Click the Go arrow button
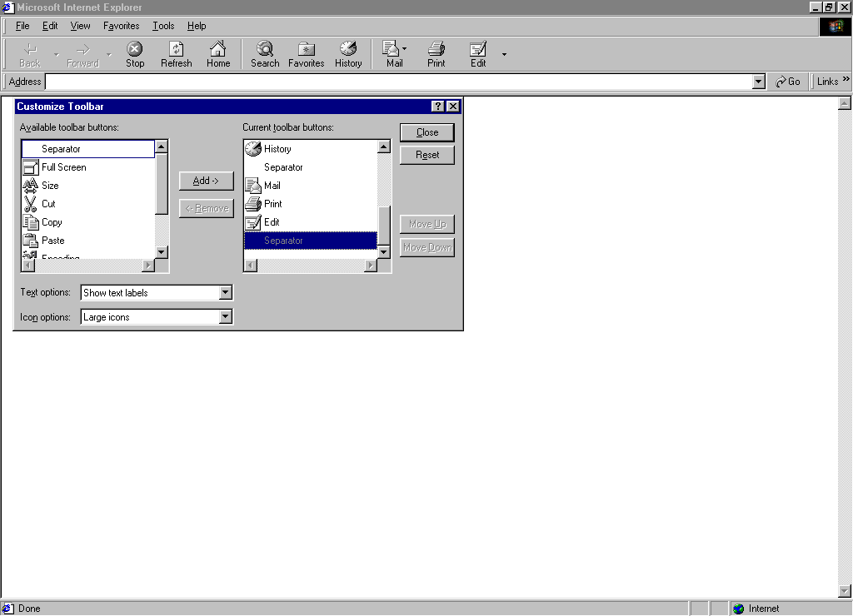The height and width of the screenshot is (616, 853). click(787, 82)
